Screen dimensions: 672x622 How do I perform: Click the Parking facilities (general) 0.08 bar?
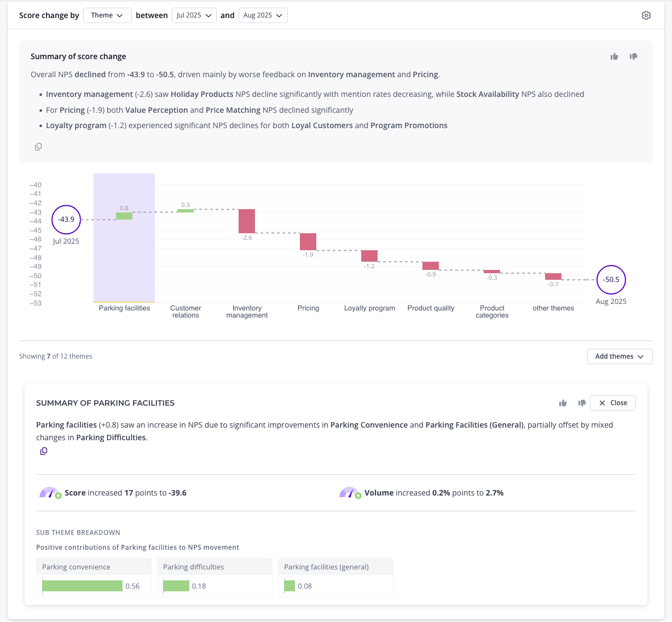(289, 586)
